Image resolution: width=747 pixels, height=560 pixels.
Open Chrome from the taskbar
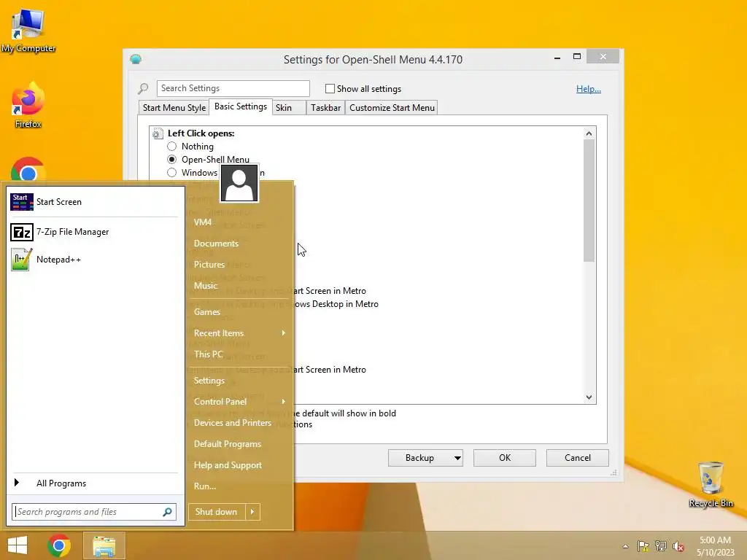[59, 545]
